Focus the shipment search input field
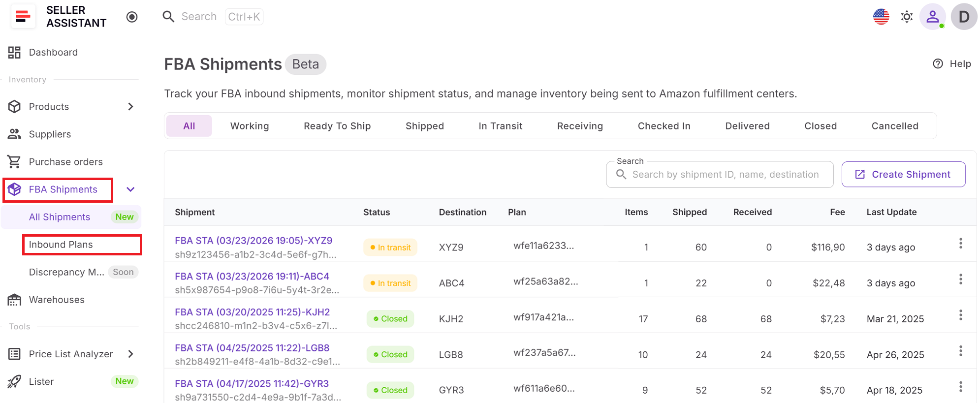The image size is (980, 403). coord(720,175)
